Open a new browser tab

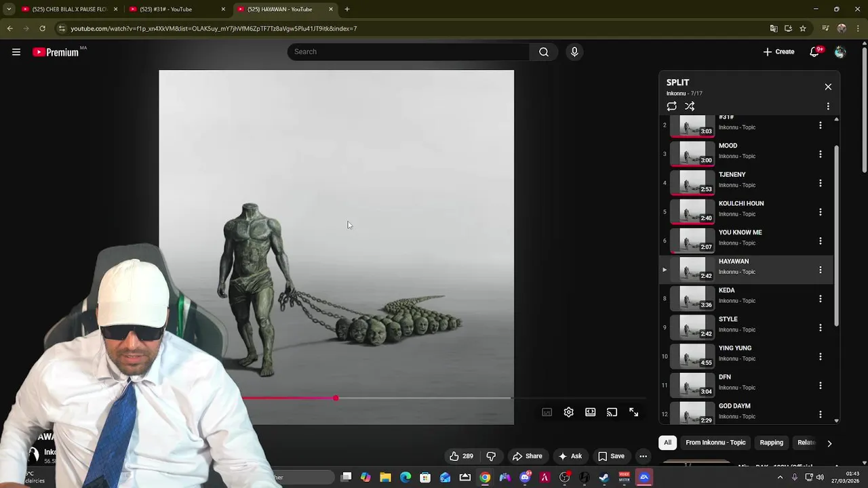click(347, 9)
